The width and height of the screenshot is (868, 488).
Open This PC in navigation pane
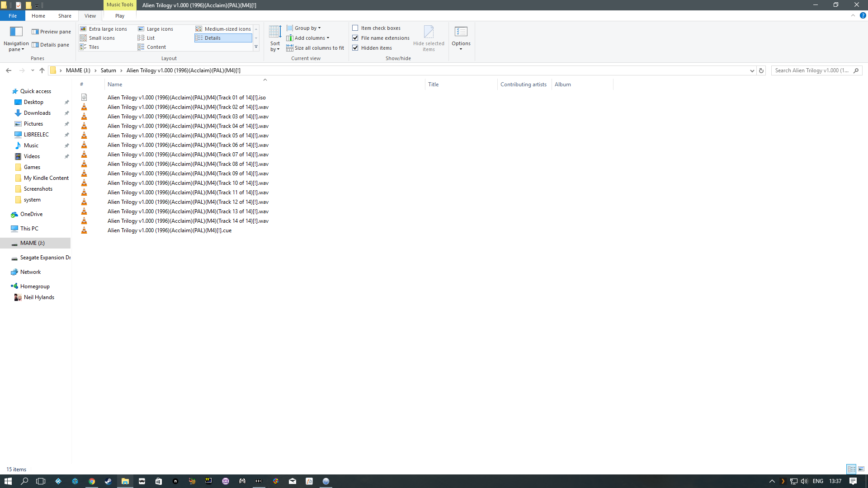click(x=29, y=229)
